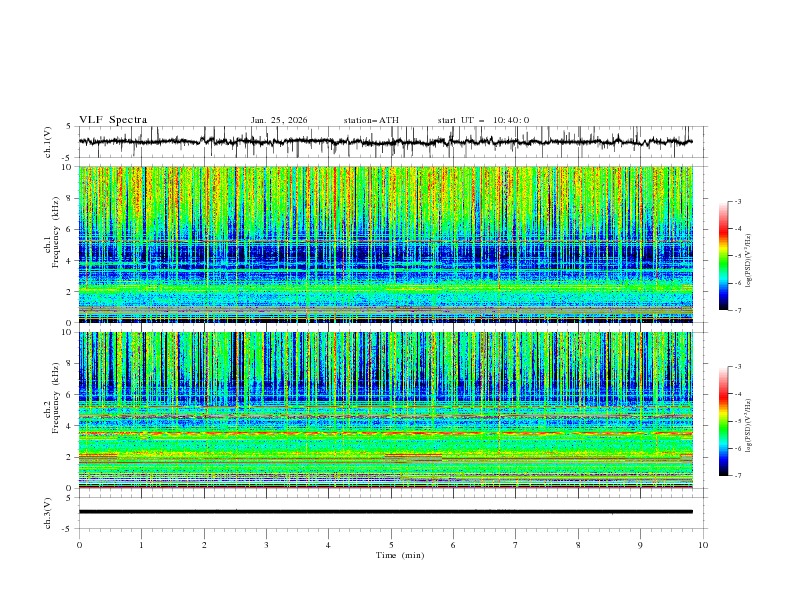Image resolution: width=792 pixels, height=612 pixels.
Task: Click the station=ATH label
Action: pyautogui.click(x=371, y=120)
